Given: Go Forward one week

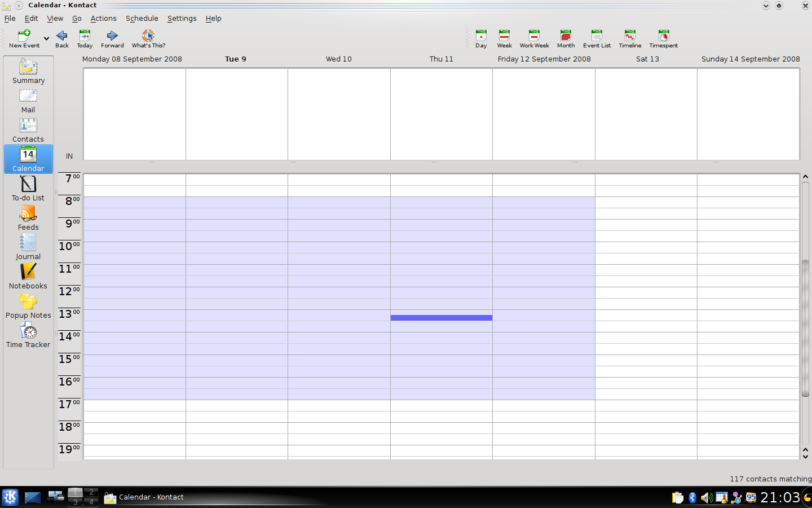Looking at the screenshot, I should pos(112,39).
